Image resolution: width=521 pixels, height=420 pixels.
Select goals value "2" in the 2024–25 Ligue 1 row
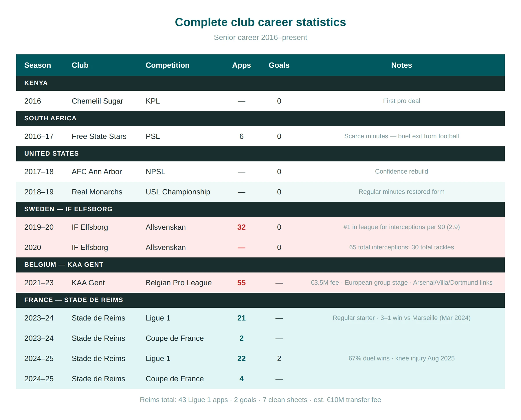(279, 358)
